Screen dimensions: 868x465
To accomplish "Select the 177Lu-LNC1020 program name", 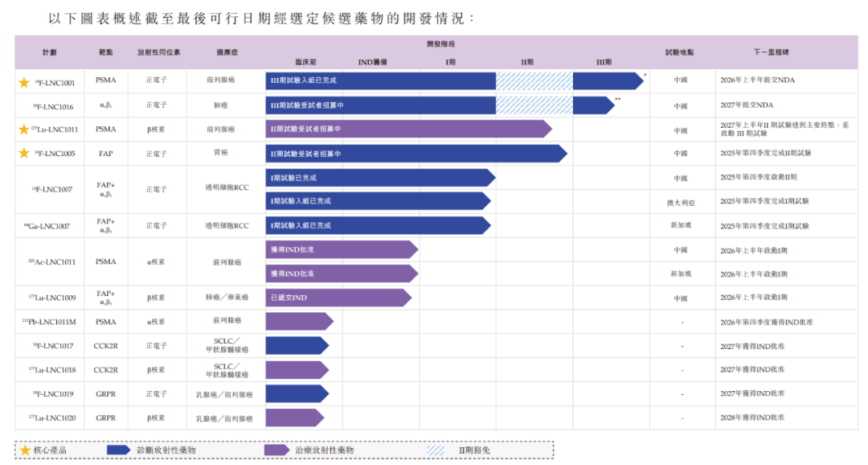I will pos(52,418).
